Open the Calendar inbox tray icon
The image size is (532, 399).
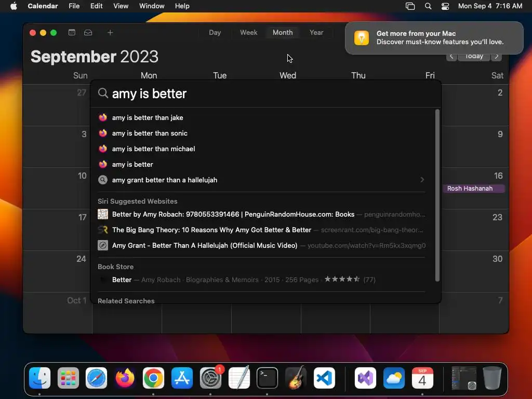pos(88,33)
